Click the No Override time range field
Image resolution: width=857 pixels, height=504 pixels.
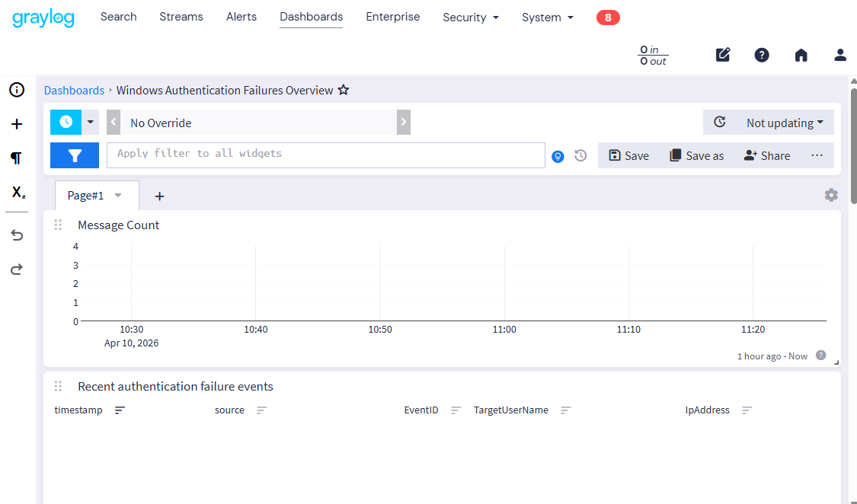click(258, 123)
